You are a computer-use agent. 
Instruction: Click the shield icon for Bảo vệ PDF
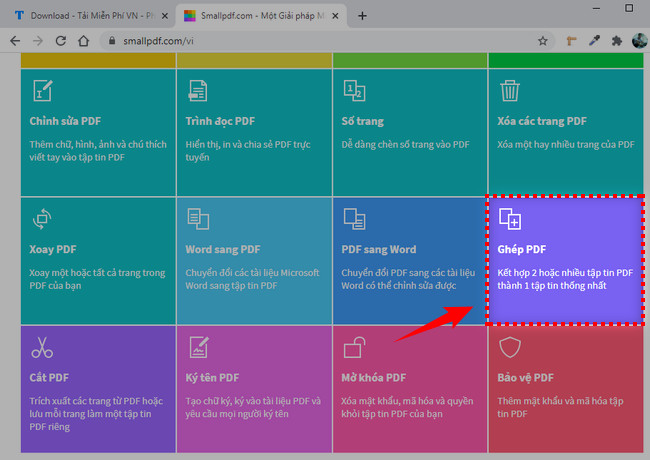[x=510, y=347]
